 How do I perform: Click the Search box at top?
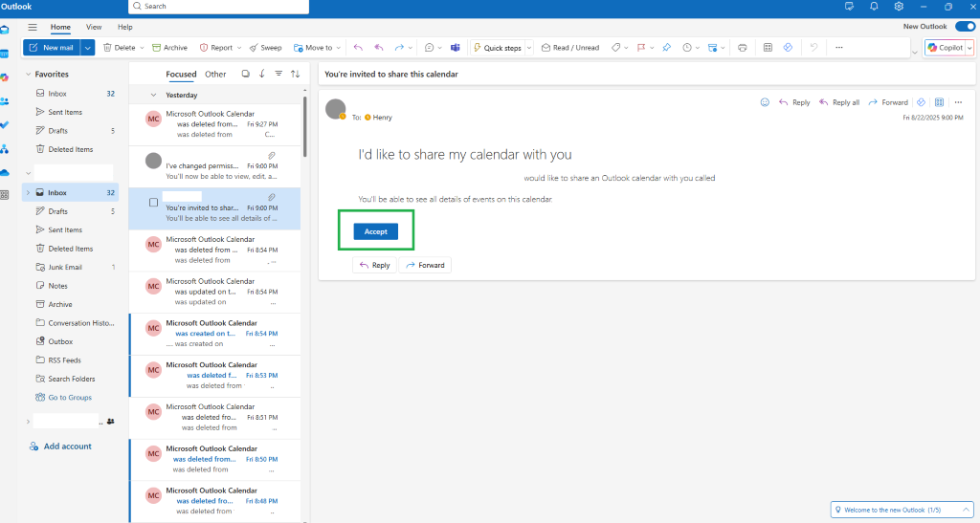[x=219, y=7]
